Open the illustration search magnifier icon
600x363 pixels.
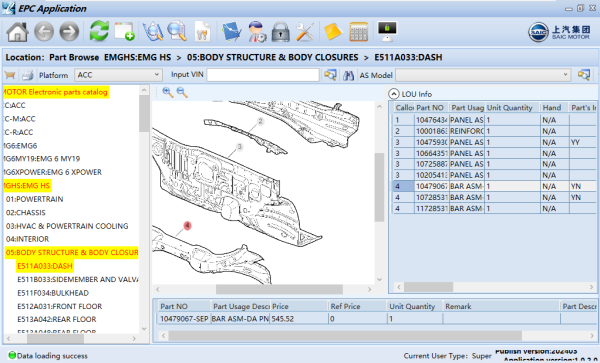point(153,31)
